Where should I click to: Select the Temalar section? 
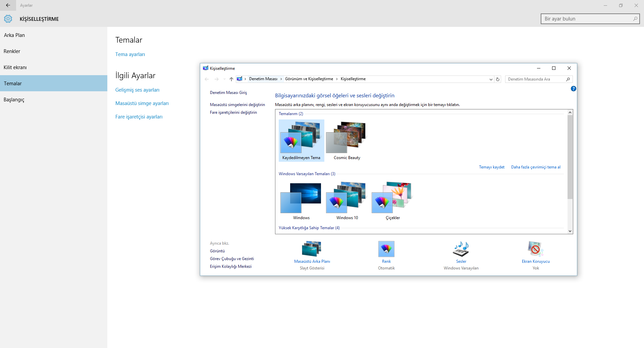click(54, 84)
